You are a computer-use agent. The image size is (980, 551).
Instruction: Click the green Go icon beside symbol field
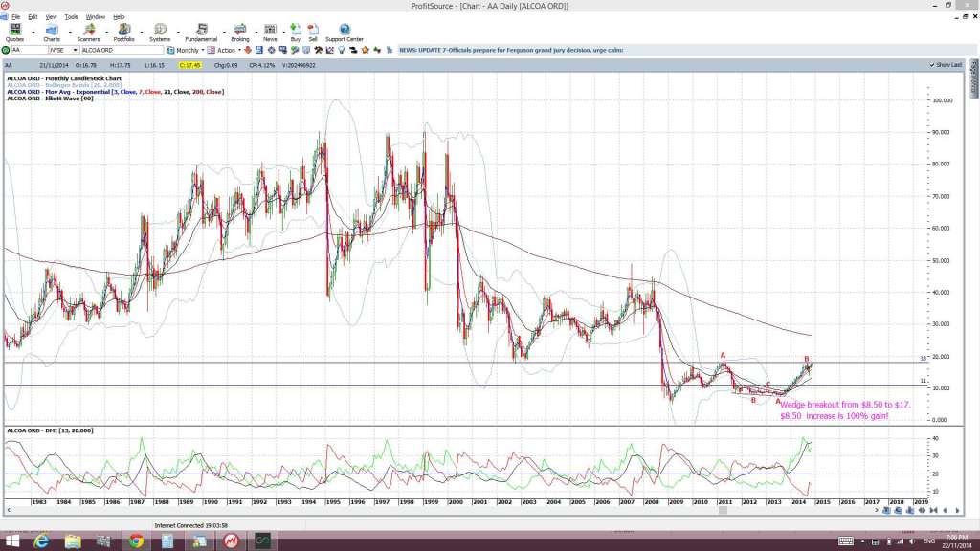6,50
